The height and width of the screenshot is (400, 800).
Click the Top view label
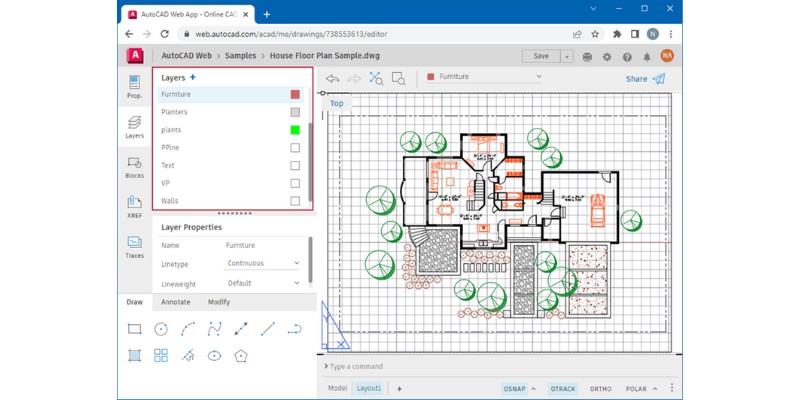click(x=337, y=104)
